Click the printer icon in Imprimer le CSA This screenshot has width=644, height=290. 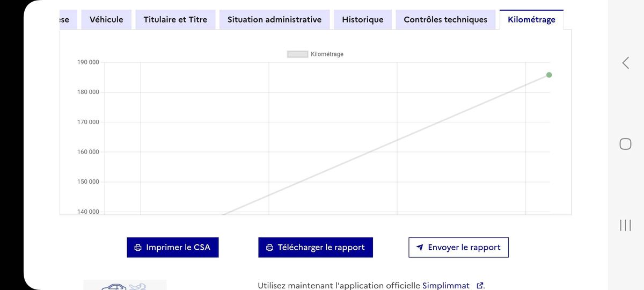click(138, 248)
